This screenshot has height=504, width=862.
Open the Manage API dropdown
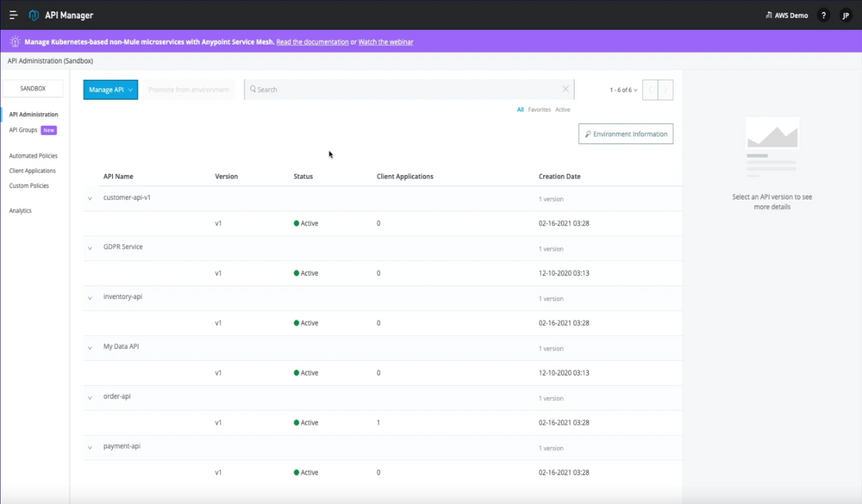[109, 89]
